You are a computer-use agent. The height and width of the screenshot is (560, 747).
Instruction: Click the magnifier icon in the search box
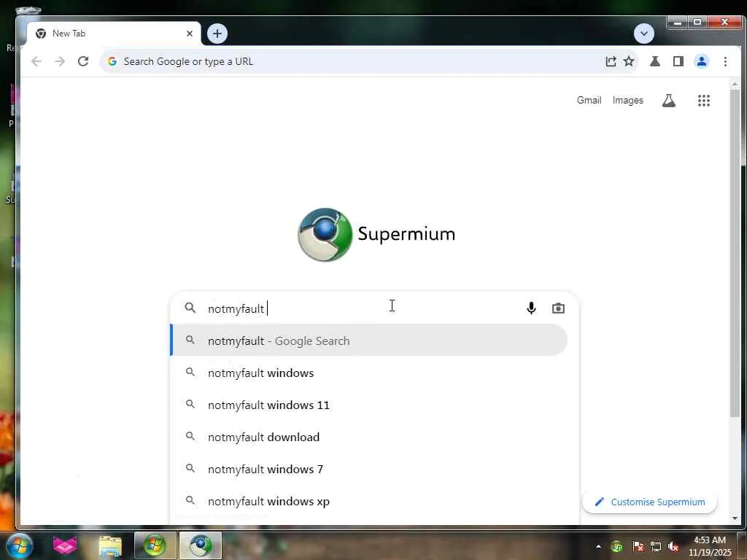click(190, 308)
